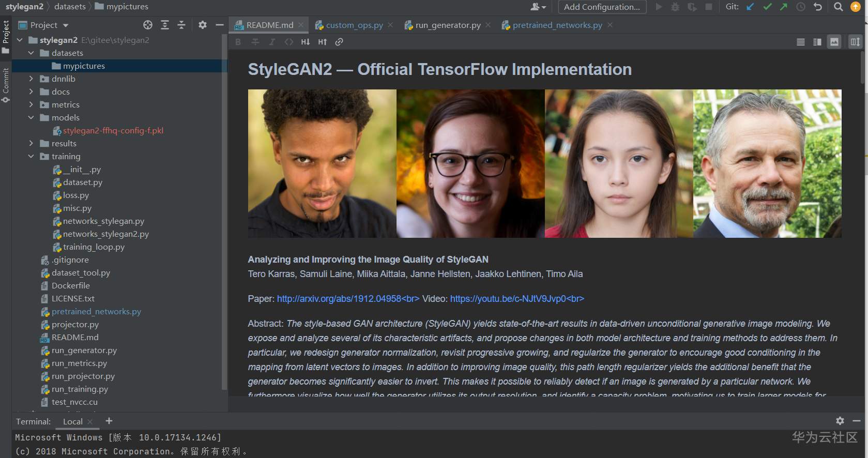
Task: Select stylegan2-ffhq-config-f.pkl in the tree
Action: coord(113,130)
